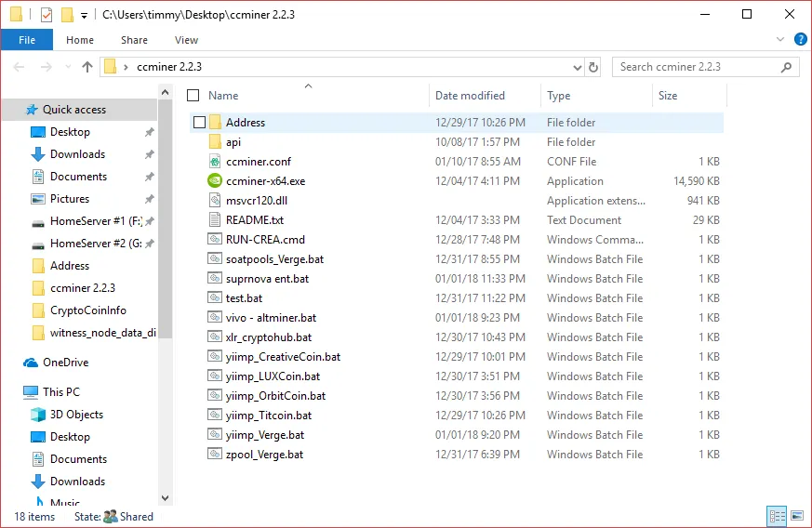Screen dimensions: 812x528
Task: Click navigation pane scroll up arrow
Action: coord(165,92)
